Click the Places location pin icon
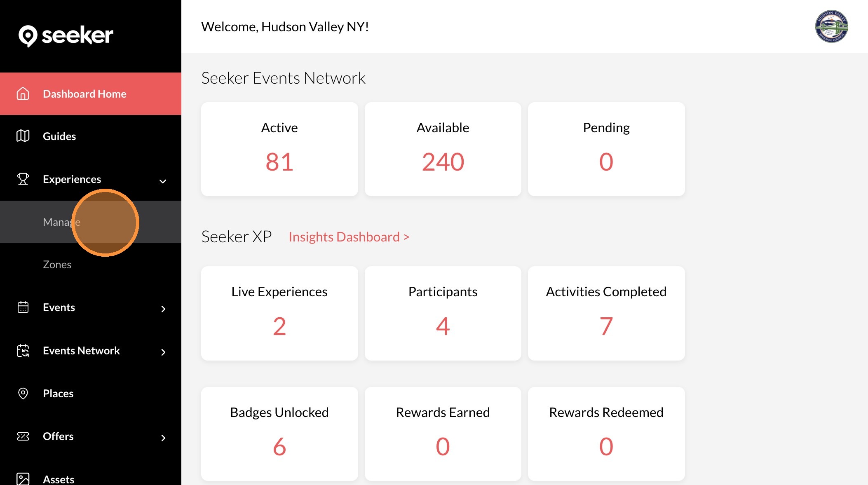Screen dimensions: 868x485 23,394
